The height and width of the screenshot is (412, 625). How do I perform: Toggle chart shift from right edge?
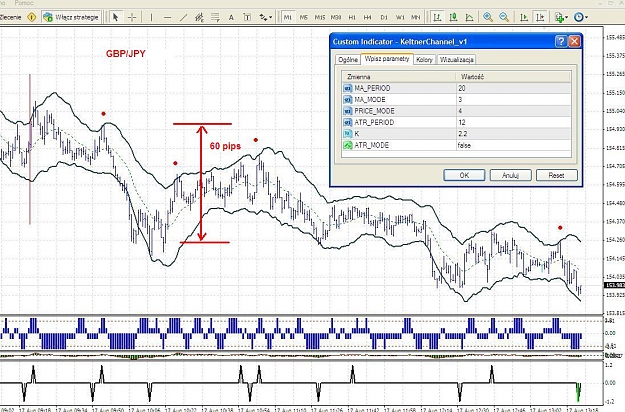coord(540,17)
